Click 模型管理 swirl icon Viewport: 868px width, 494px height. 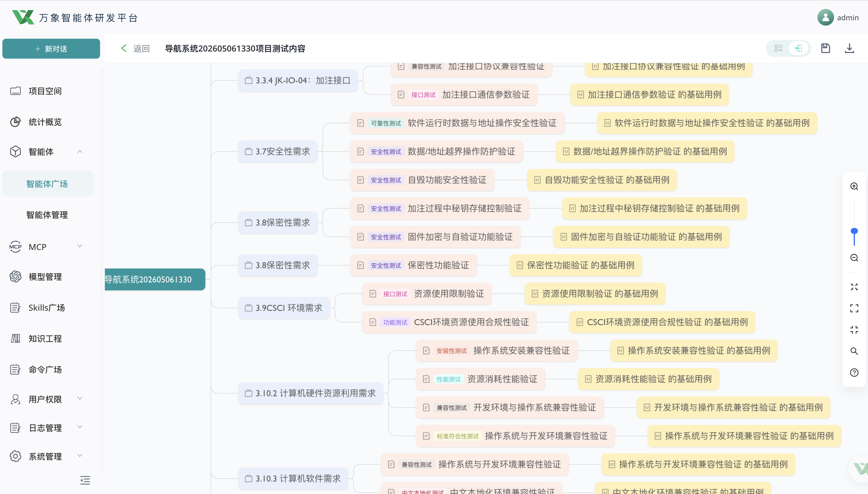[x=15, y=276]
